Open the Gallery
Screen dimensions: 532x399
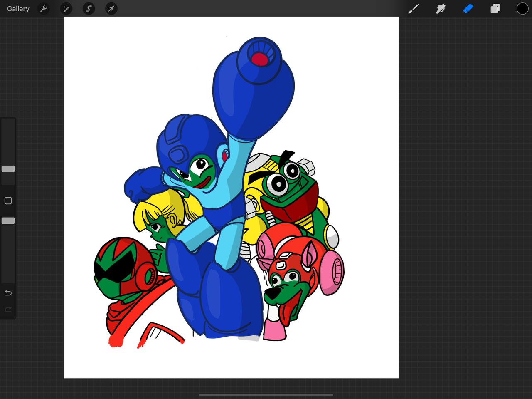(x=18, y=9)
